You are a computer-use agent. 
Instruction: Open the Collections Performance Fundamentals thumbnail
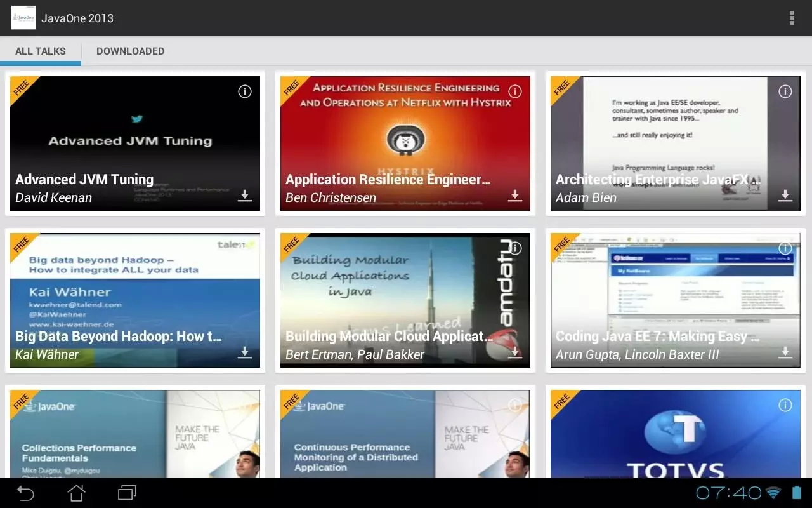[135, 434]
